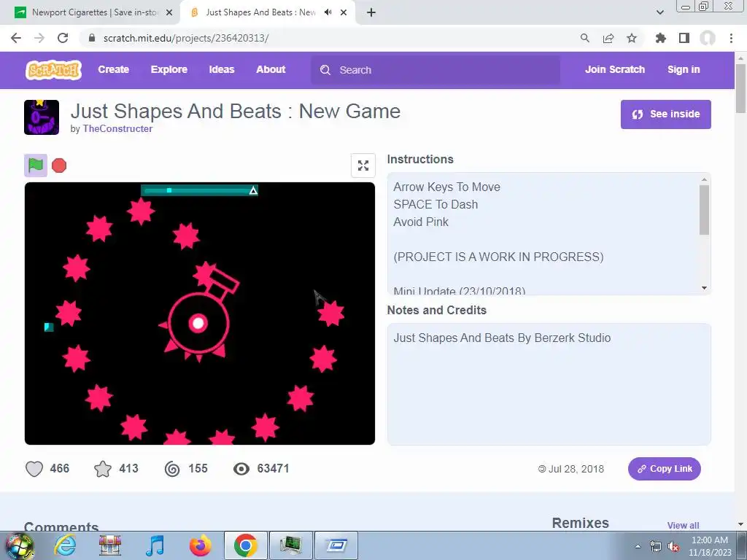Click the Instructions box scrollbar thumb

pos(704,210)
